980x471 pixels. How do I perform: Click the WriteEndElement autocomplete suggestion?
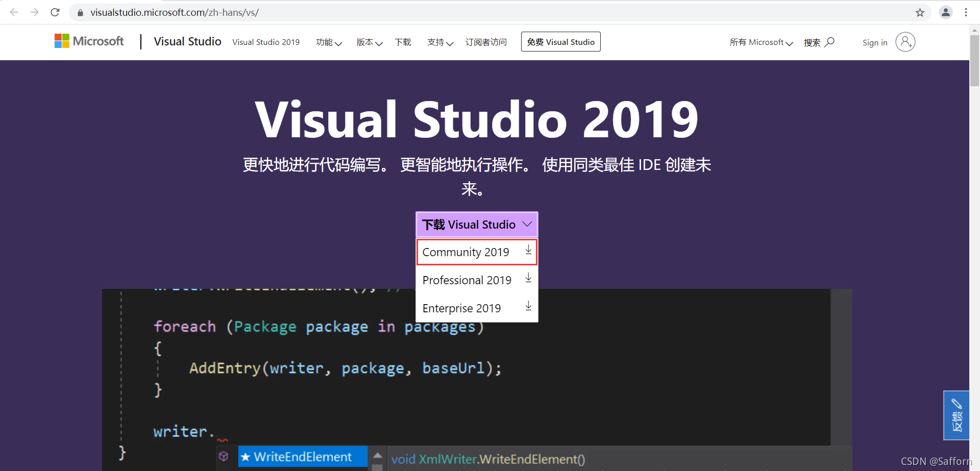coord(303,457)
